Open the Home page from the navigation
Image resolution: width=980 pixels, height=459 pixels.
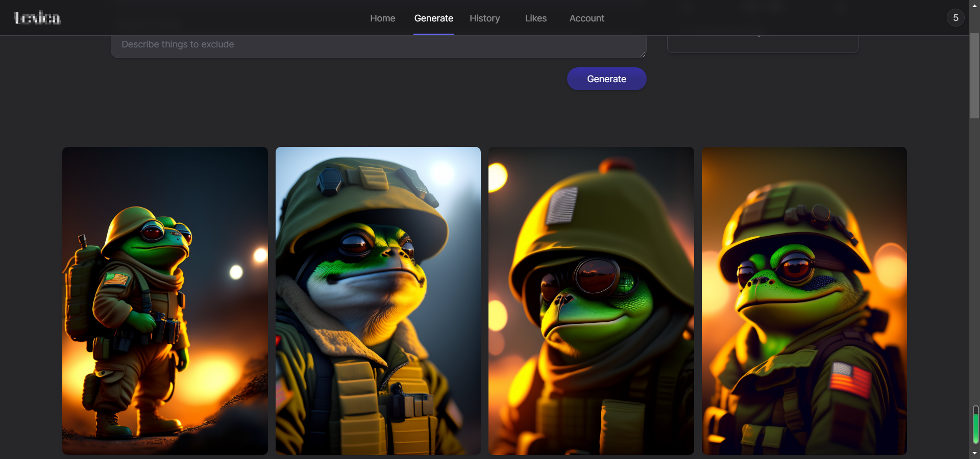click(382, 18)
